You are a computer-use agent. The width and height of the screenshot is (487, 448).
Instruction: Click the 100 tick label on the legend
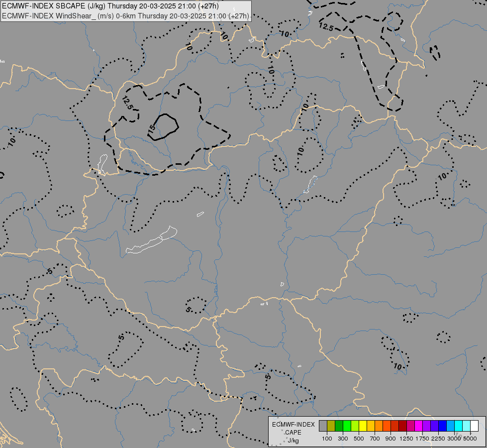pos(327,439)
